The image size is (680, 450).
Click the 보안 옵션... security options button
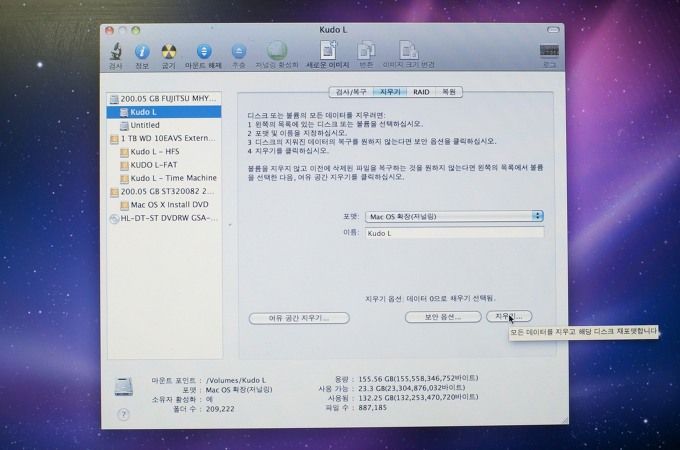click(443, 317)
